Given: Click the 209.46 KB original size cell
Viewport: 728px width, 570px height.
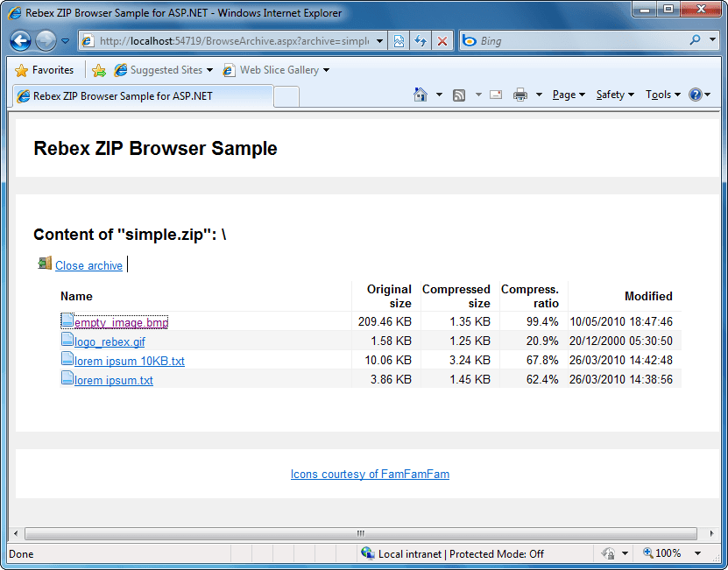Looking at the screenshot, I should 385,321.
